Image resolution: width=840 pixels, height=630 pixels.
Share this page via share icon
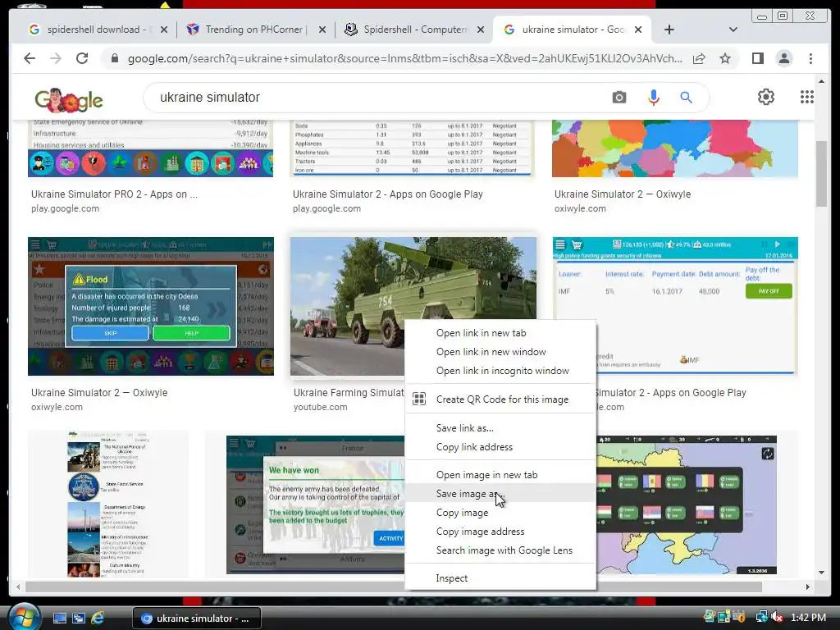pos(699,58)
